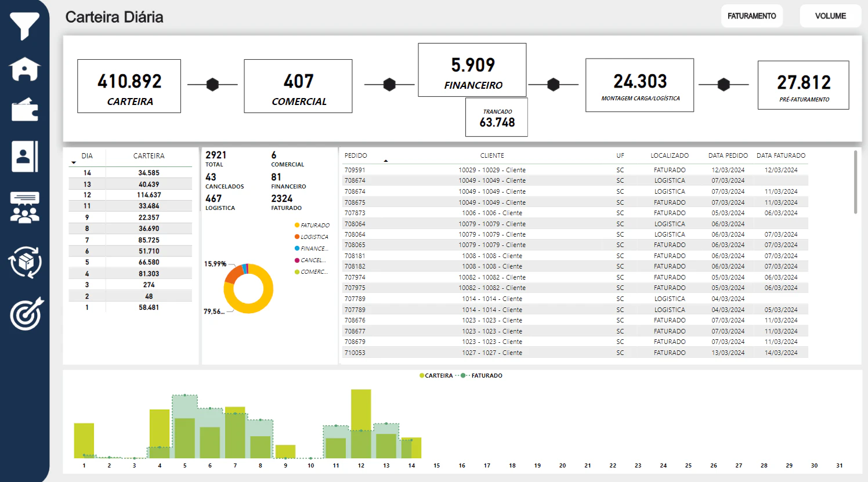This screenshot has width=868, height=482.
Task: Open the filter funnel icon in sidebar
Action: coord(24,26)
